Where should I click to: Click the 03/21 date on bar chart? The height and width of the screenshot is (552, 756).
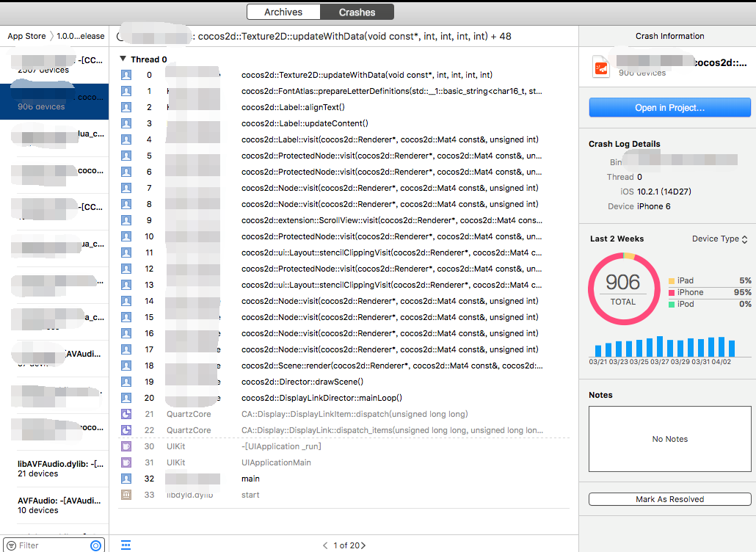tap(598, 362)
